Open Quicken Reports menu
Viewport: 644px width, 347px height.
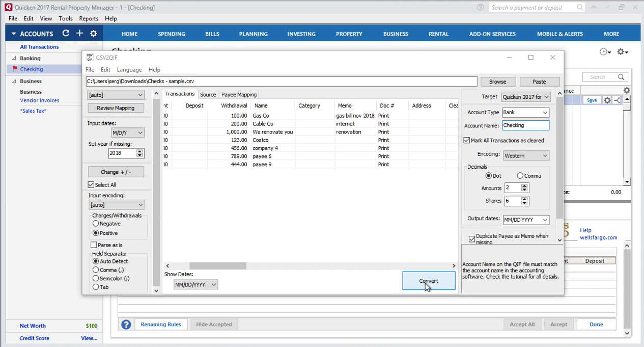coord(89,18)
